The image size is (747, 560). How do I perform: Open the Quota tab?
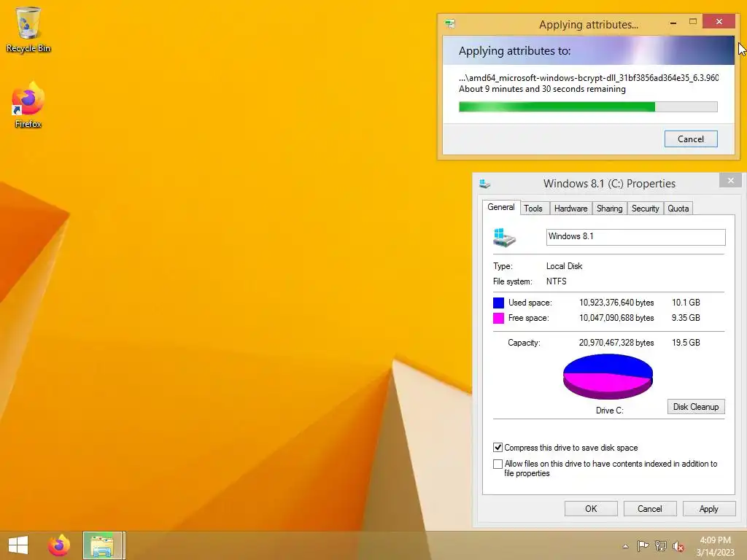[x=678, y=208]
